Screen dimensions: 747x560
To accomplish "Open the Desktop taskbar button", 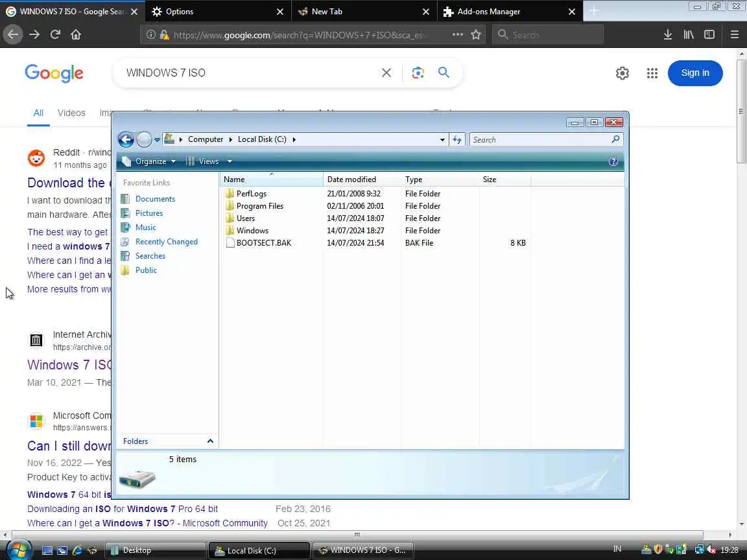I will coord(156,550).
